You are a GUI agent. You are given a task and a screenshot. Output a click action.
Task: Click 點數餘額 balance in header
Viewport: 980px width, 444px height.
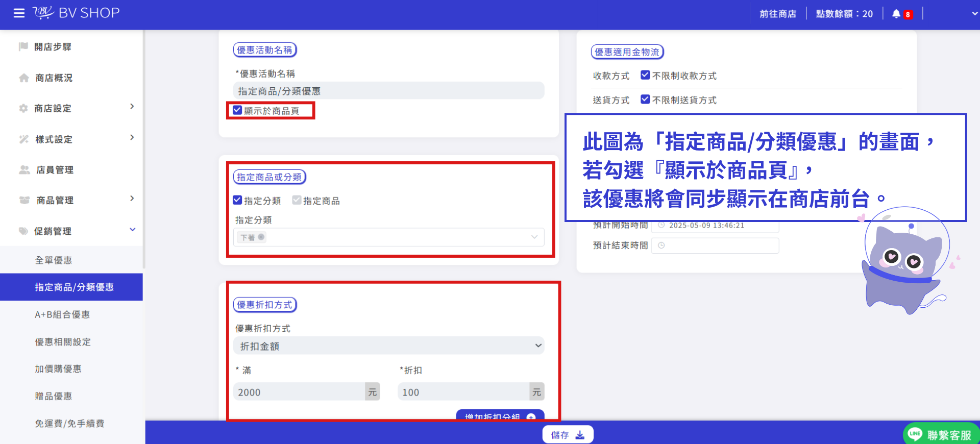(844, 14)
